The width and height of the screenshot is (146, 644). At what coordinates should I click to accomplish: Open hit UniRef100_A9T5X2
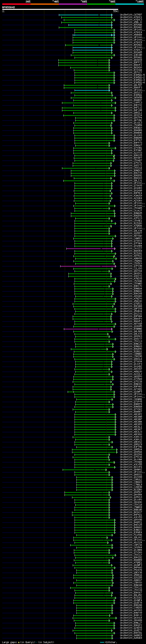(131, 256)
